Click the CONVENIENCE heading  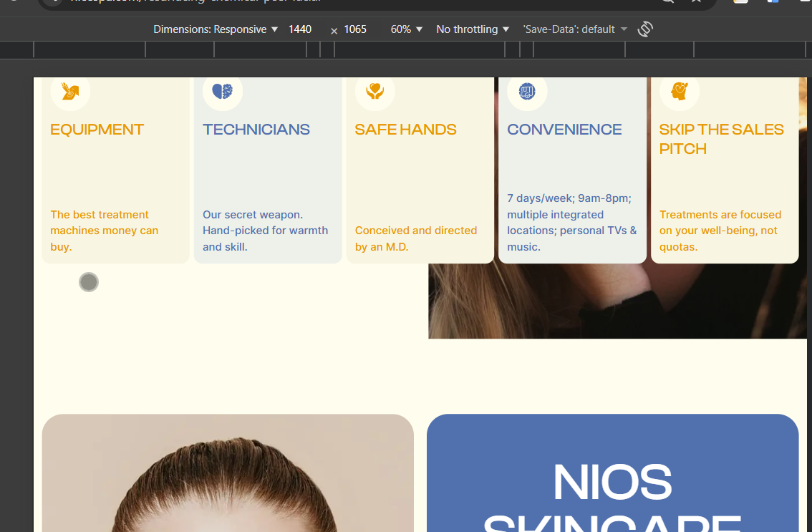click(x=564, y=129)
